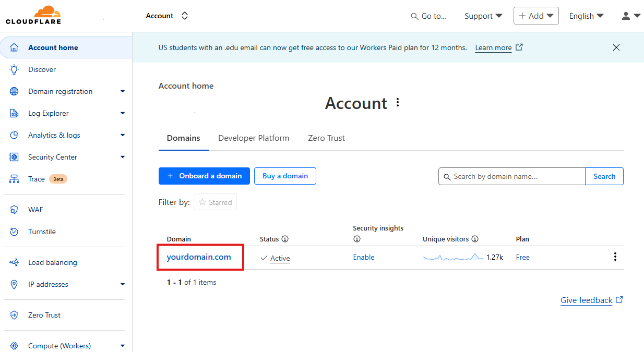Open the Support dropdown menu
This screenshot has height=352, width=644.
(x=483, y=16)
